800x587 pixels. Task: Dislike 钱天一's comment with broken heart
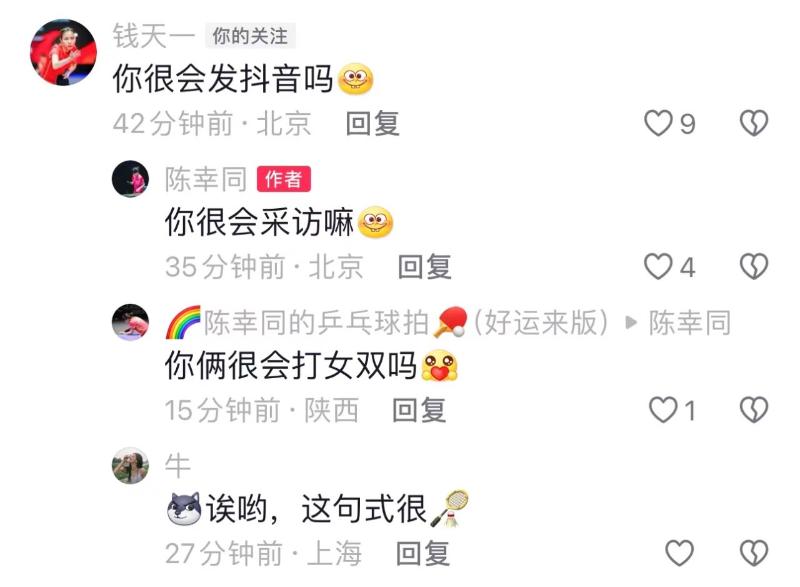[754, 123]
